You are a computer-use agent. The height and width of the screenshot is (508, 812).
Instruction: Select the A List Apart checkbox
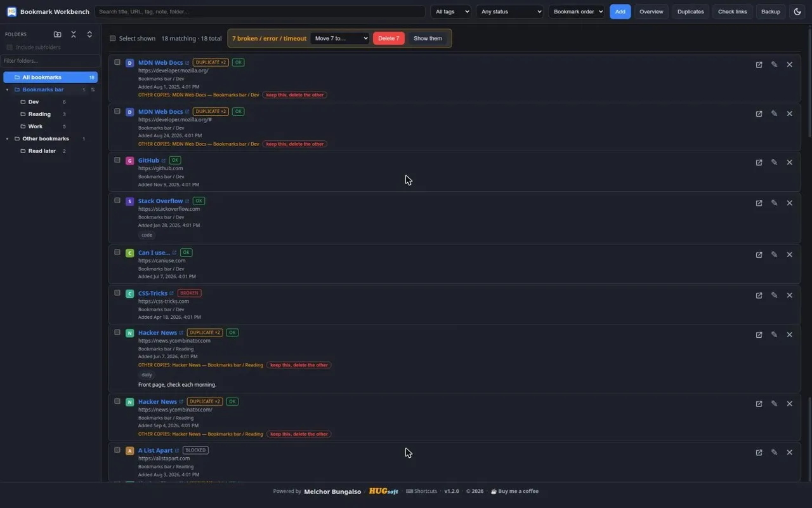tap(117, 450)
